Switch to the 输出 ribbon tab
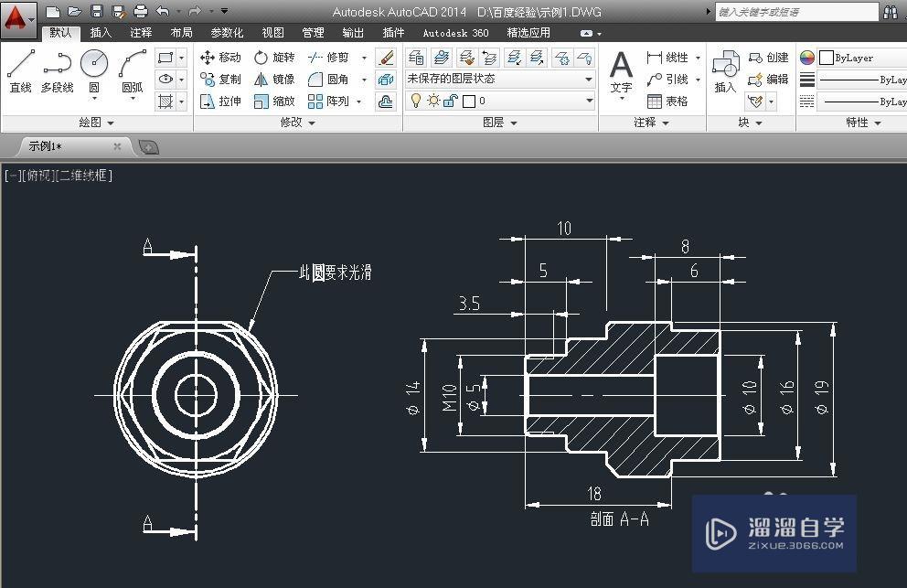 point(353,33)
